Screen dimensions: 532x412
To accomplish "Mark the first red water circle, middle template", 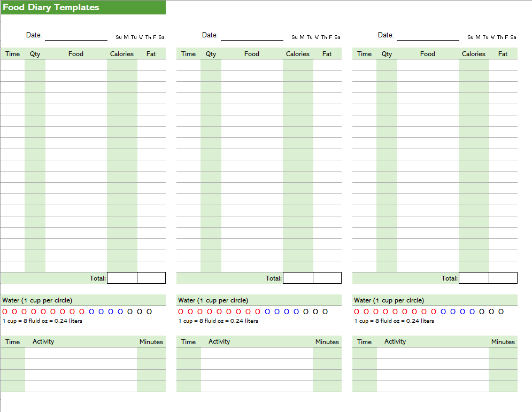I will [x=181, y=312].
